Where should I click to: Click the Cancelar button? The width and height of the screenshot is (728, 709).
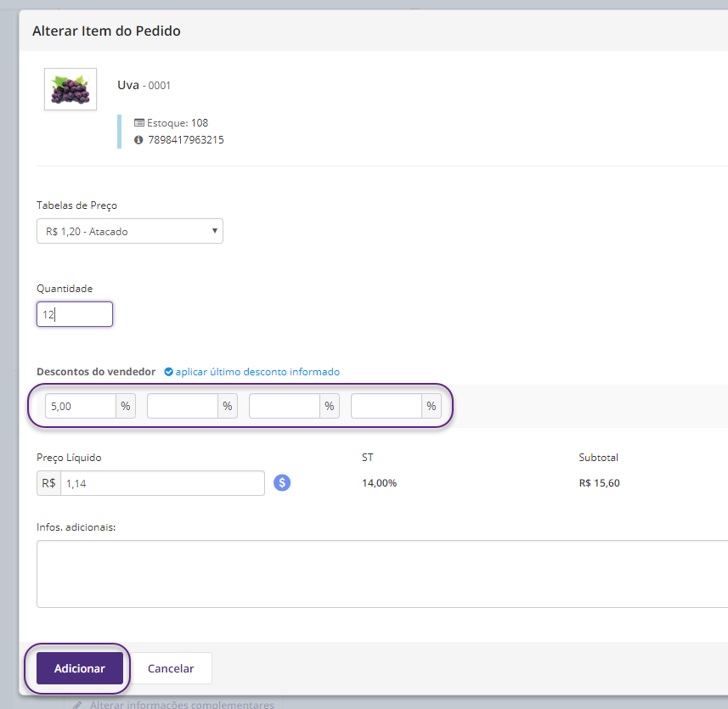click(x=171, y=668)
